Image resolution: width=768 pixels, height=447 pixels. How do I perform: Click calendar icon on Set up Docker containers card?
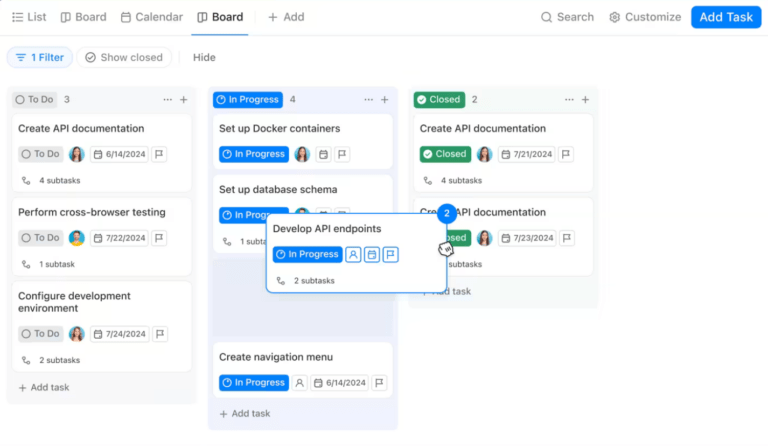tap(323, 154)
